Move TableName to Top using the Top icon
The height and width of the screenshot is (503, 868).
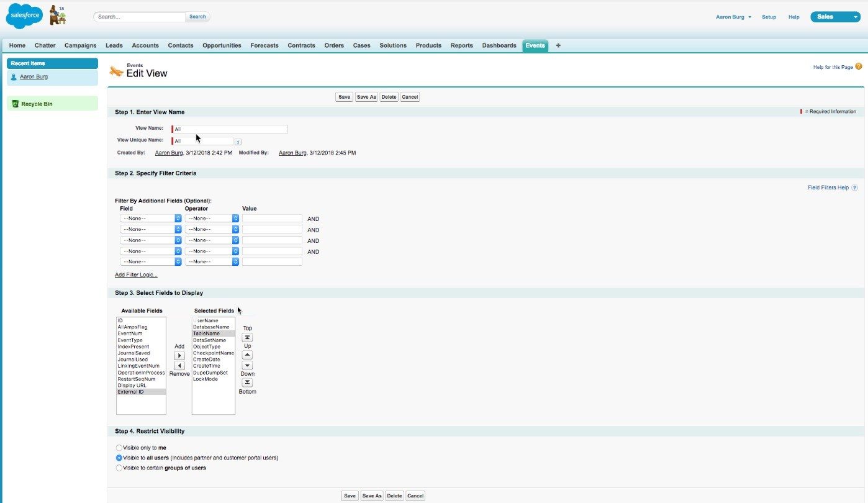pyautogui.click(x=247, y=337)
